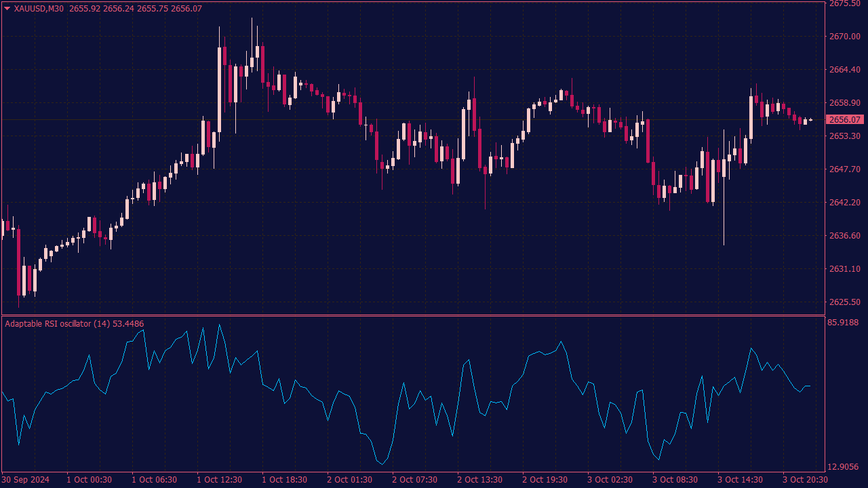Viewport: 868px width, 488px height.
Task: Select the indicator value 53.4486
Action: point(128,324)
